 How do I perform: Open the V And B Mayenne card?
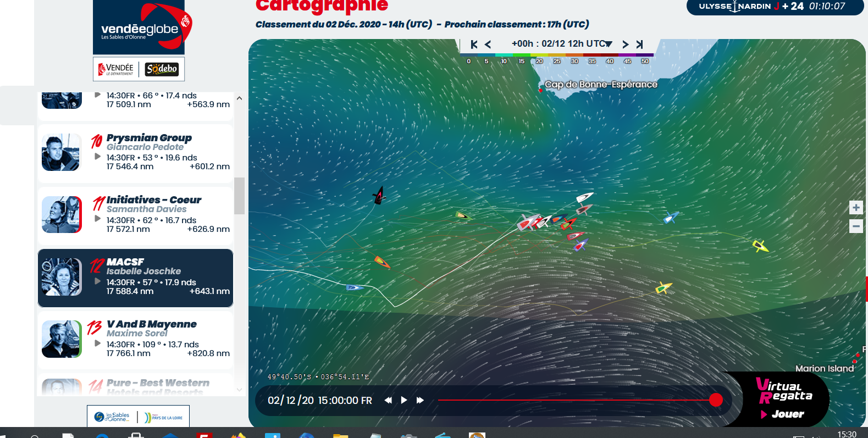(135, 340)
